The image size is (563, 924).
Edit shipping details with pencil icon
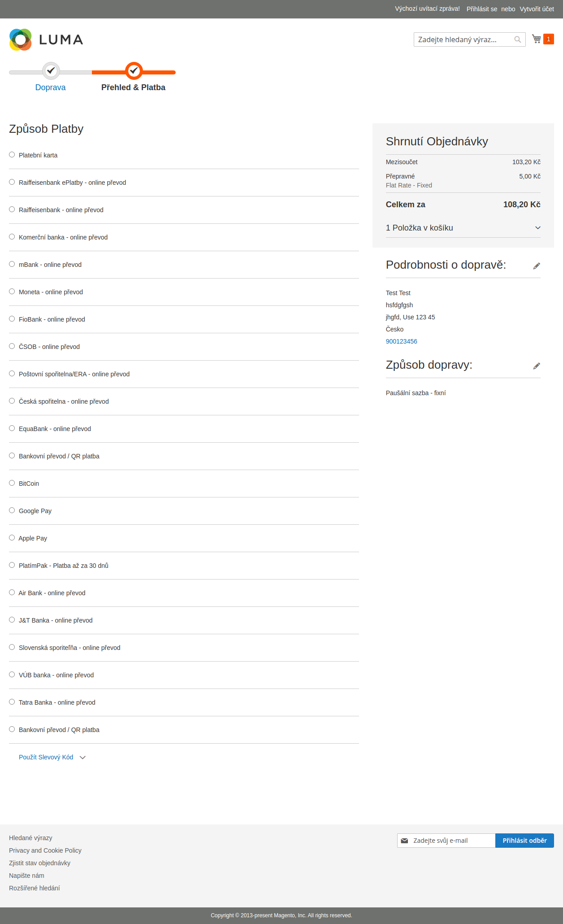(537, 266)
